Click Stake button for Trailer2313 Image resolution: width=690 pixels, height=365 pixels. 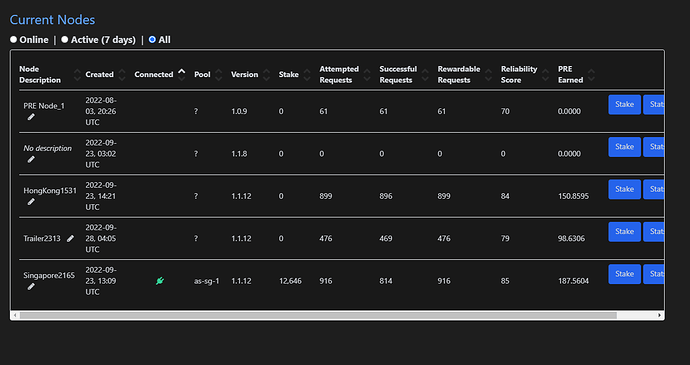pos(624,232)
